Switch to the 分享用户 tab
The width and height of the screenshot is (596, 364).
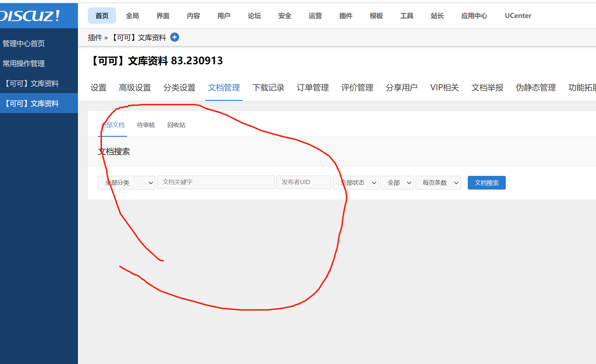pos(402,87)
